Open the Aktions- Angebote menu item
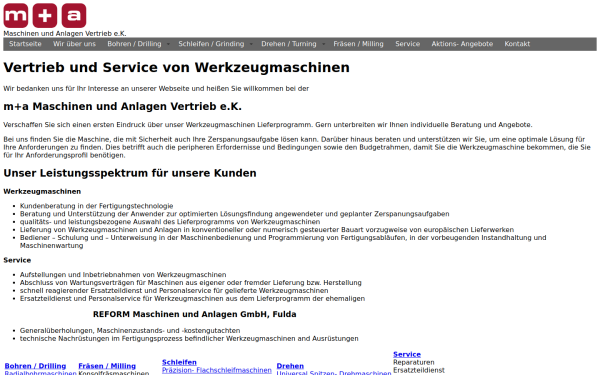Screen dimensions: 600x375 [x=462, y=44]
